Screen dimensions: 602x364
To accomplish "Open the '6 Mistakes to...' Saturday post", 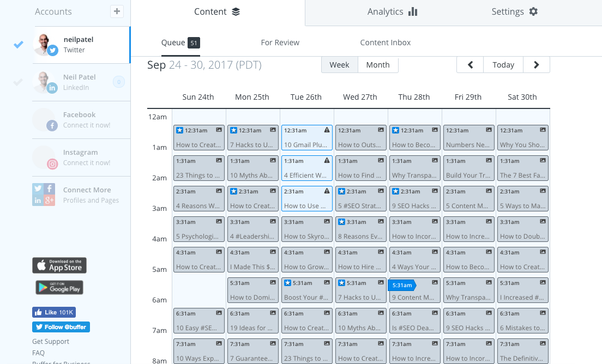I will point(522,320).
